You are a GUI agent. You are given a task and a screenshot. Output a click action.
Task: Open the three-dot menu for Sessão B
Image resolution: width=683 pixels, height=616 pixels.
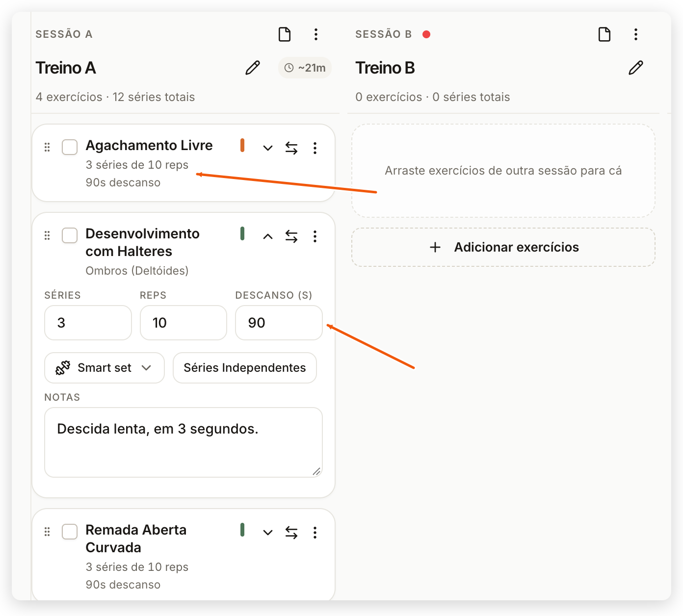[x=636, y=34]
